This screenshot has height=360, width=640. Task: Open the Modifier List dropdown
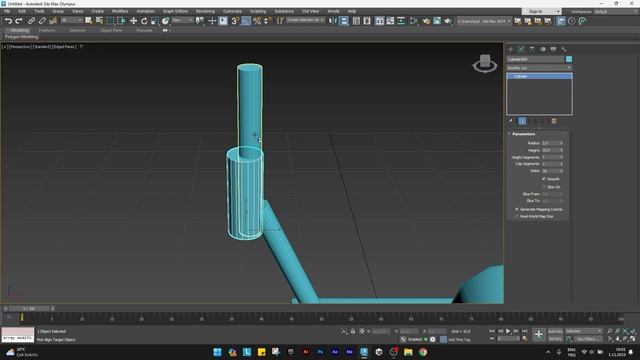[539, 68]
